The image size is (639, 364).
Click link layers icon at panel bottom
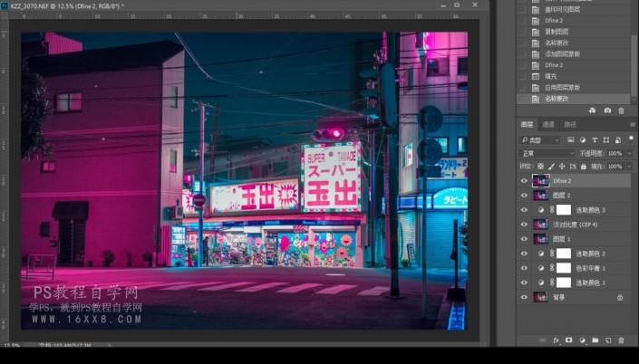542,340
